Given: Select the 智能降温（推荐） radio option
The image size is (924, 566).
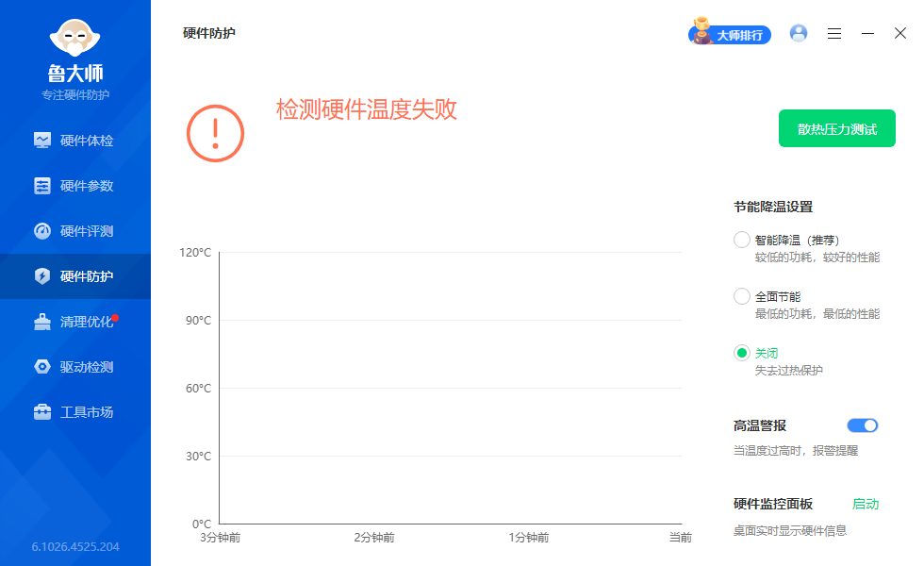Looking at the screenshot, I should tap(742, 239).
